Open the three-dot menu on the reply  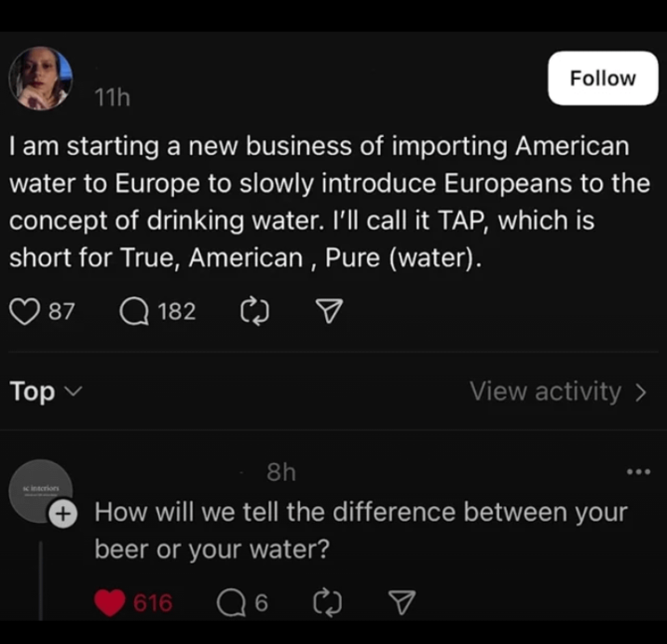639,473
